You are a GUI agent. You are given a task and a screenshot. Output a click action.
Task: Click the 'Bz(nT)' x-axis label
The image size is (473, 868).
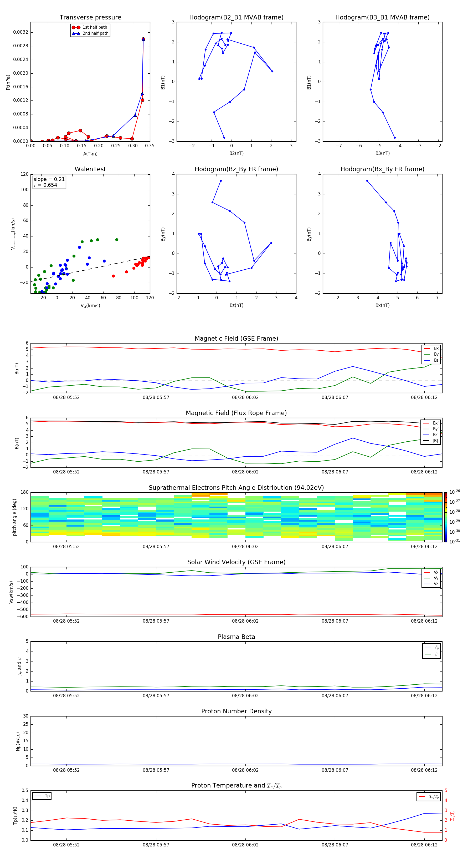pos(236,305)
